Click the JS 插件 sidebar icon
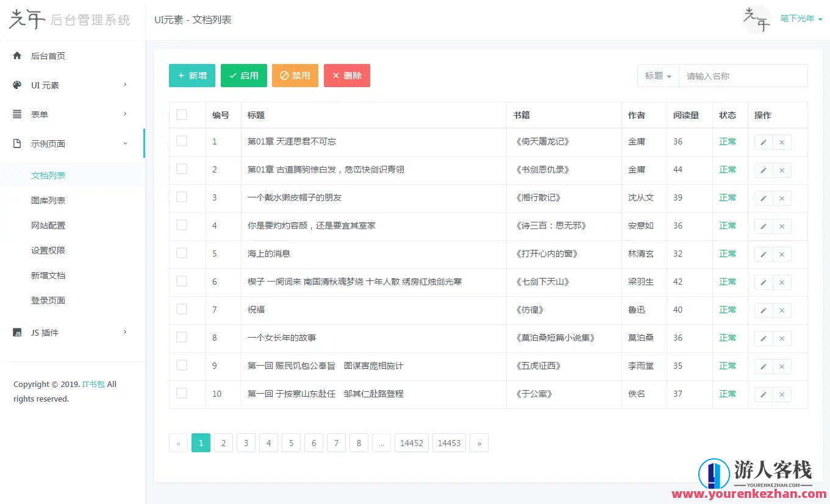Screen dimensions: 830x504 15,332
